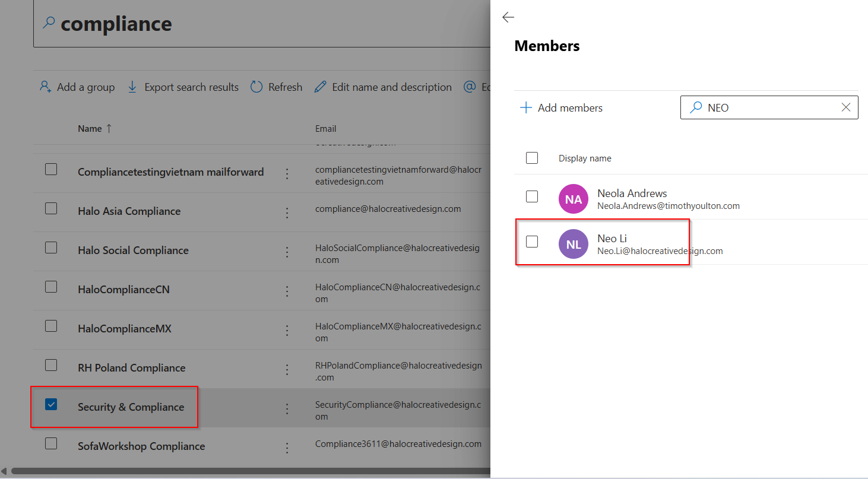The height and width of the screenshot is (479, 868).
Task: Clear the NEO member search text
Action: click(x=845, y=107)
